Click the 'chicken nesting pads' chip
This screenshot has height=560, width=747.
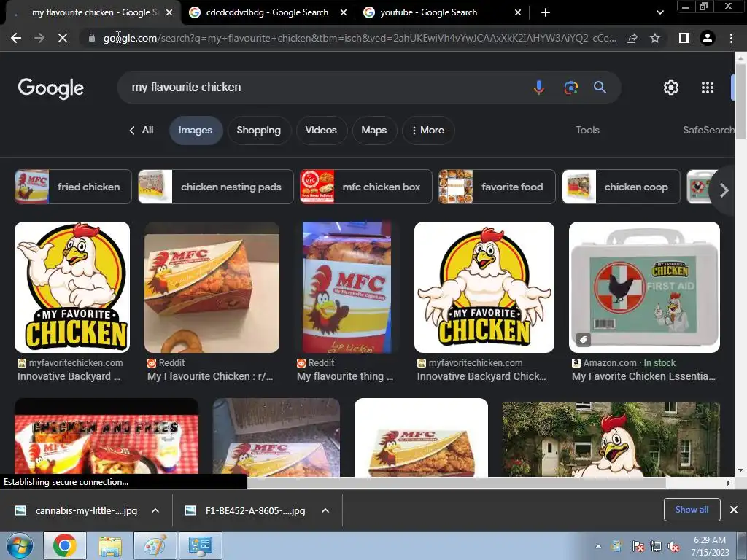coord(216,187)
